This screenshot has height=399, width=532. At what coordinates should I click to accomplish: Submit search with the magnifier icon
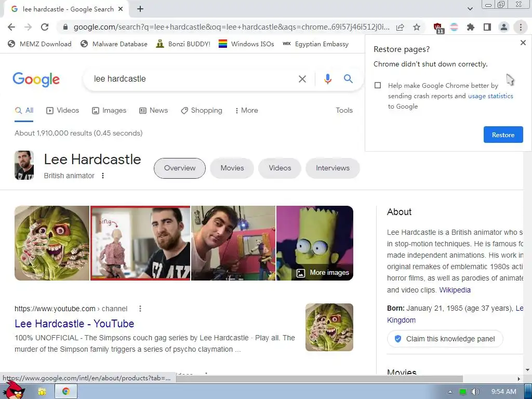(348, 79)
